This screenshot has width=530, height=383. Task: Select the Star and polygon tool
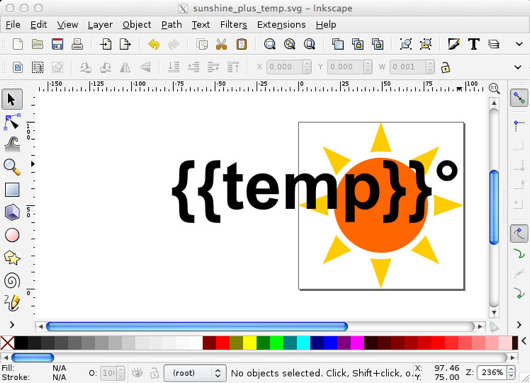click(12, 258)
